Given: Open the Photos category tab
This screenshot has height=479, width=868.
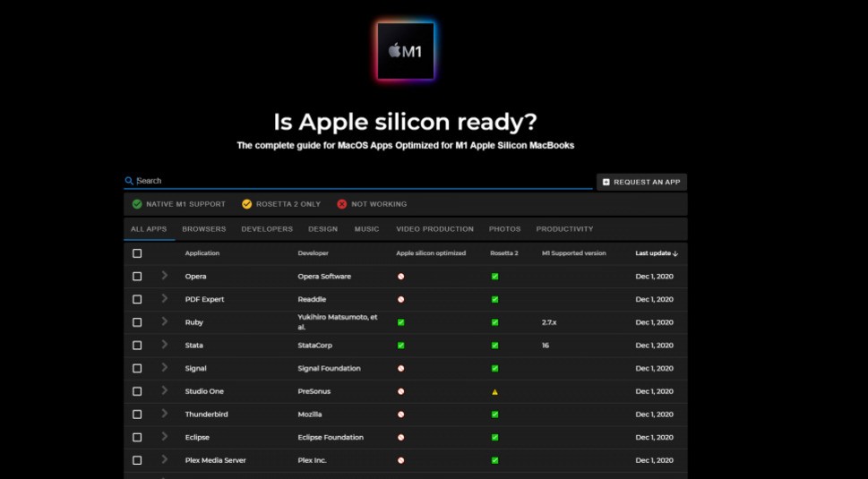Looking at the screenshot, I should coord(504,229).
